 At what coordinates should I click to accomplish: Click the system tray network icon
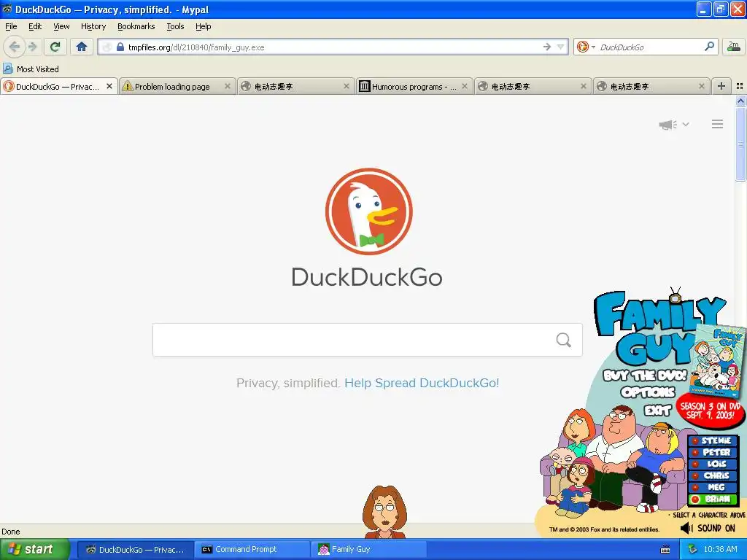tap(692, 550)
